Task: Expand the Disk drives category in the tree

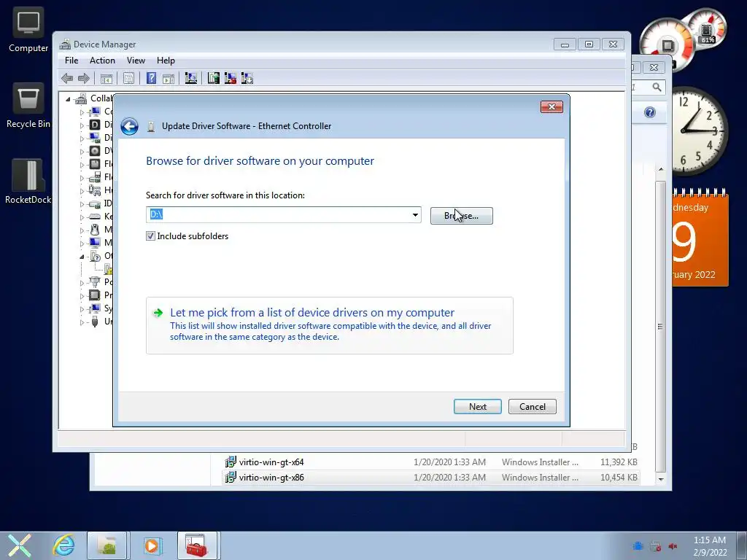Action: (x=82, y=125)
